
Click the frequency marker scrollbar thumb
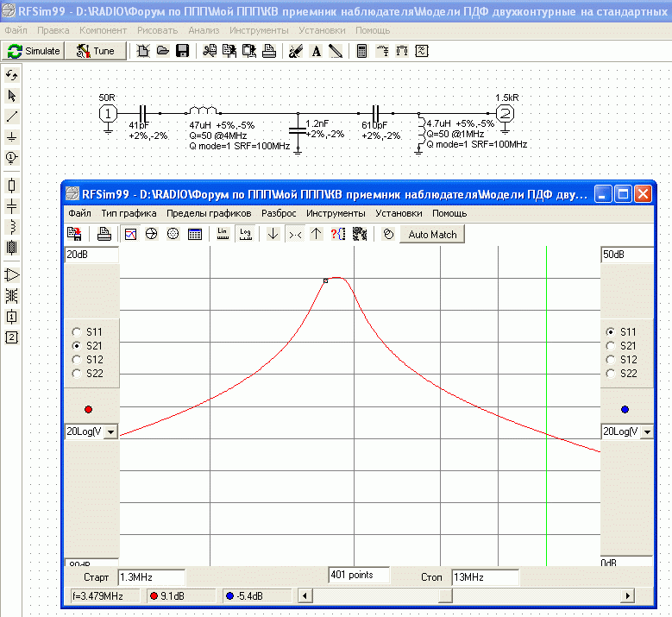[x=445, y=596]
